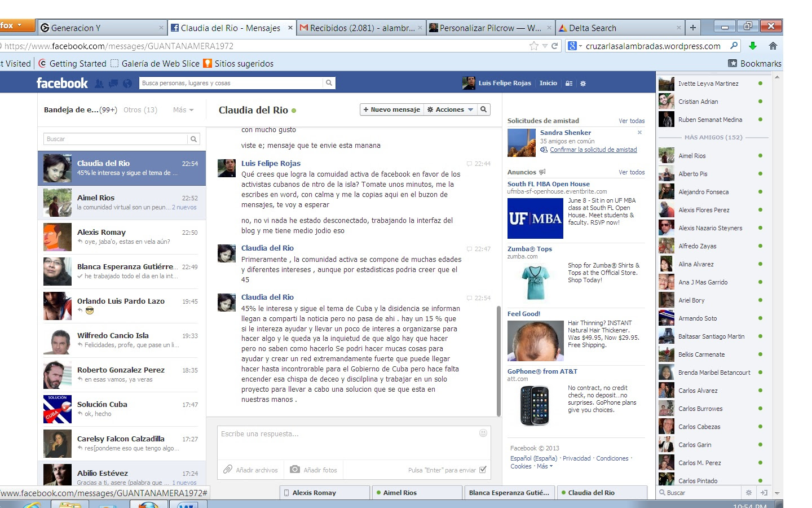Click the Nuevo mensaje button
The image size is (812, 508).
click(391, 110)
